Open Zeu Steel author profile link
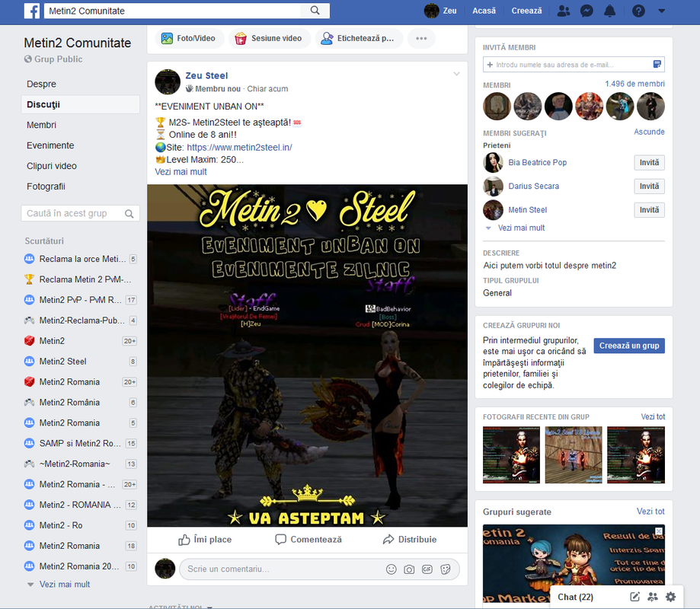 pos(206,75)
